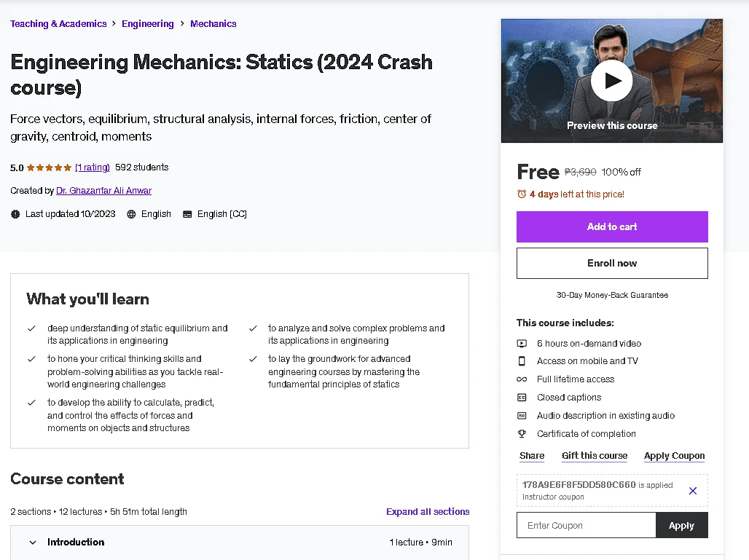The height and width of the screenshot is (560, 749).
Task: Click the checkmark beside analyze and solve item
Action: pos(253,328)
